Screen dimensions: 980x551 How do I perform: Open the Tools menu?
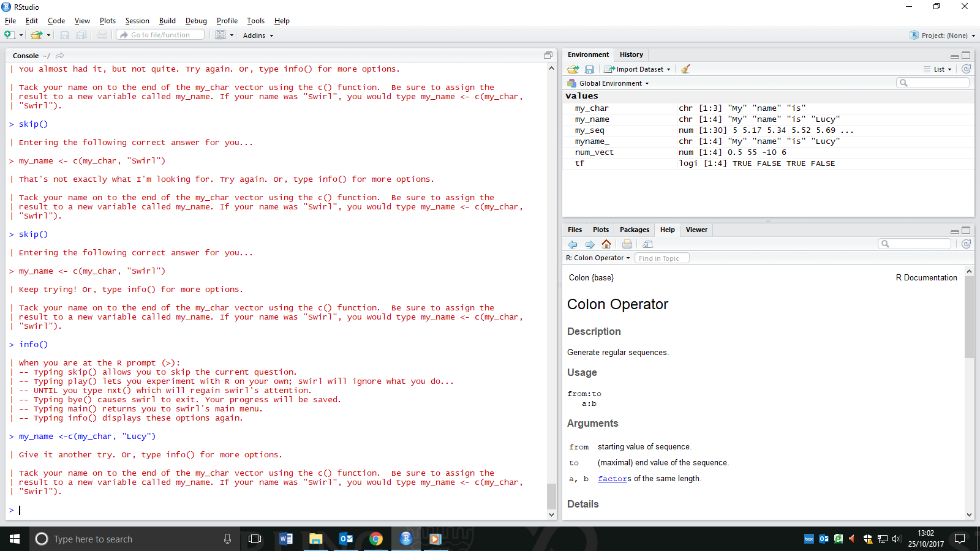(x=256, y=21)
